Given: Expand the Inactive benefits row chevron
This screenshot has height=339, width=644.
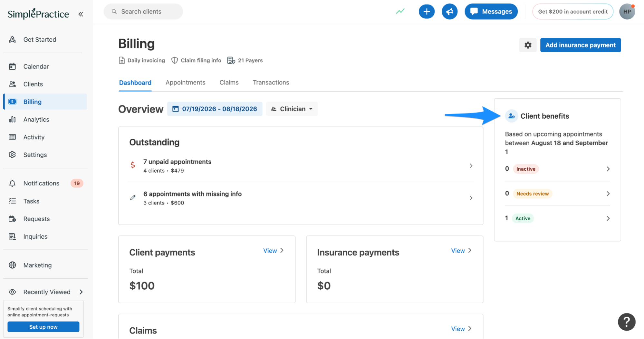Looking at the screenshot, I should coord(608,169).
